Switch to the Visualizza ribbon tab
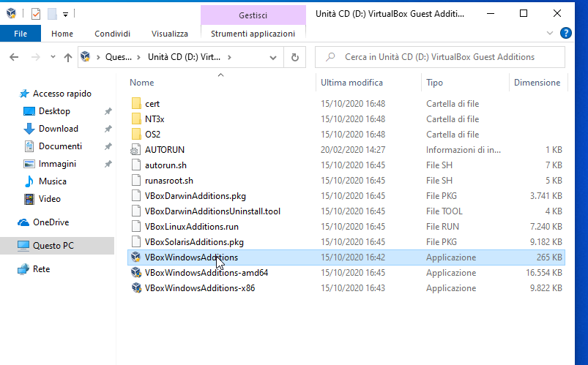 (169, 34)
